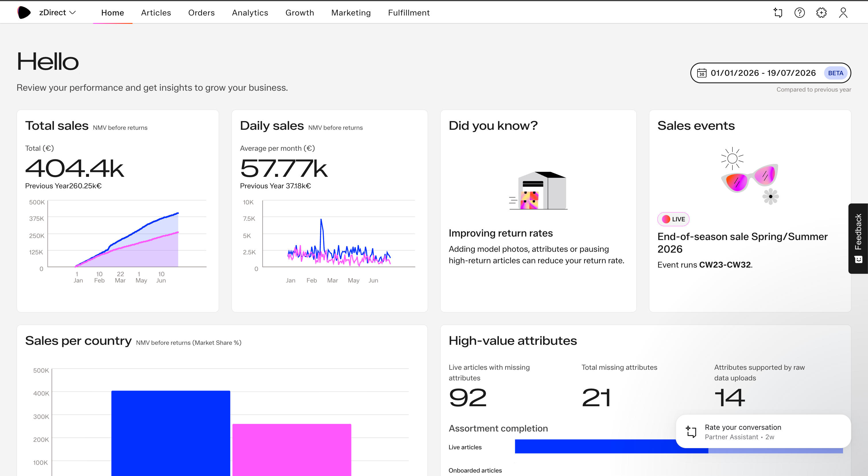Screen dimensions: 868x476
Task: Click the smiley icon on Feedback tab
Action: [858, 259]
